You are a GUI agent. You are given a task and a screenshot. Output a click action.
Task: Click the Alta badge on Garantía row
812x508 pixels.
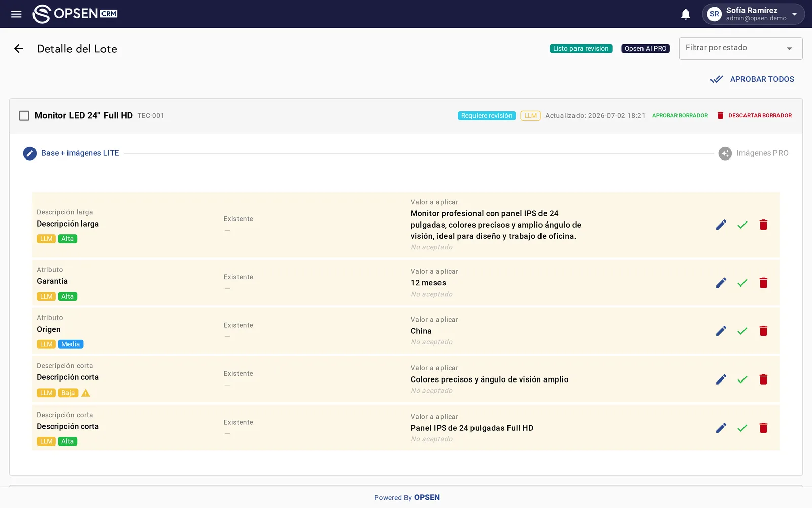[67, 296]
